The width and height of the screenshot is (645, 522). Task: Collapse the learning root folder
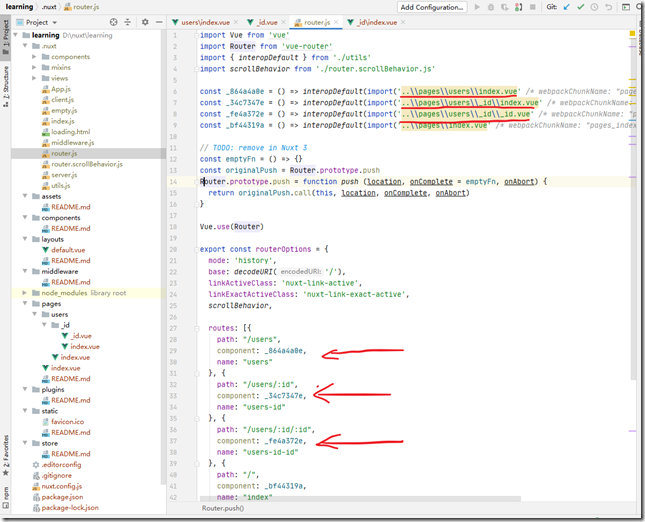coord(15,35)
